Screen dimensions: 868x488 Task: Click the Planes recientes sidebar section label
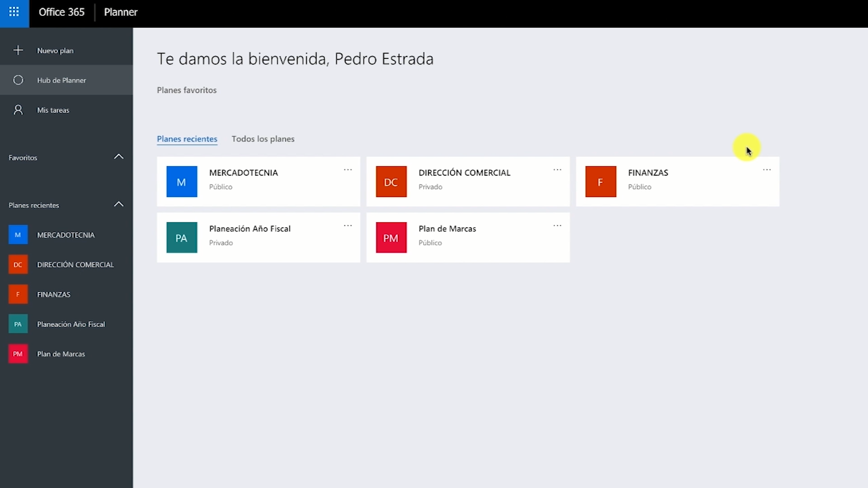(34, 205)
